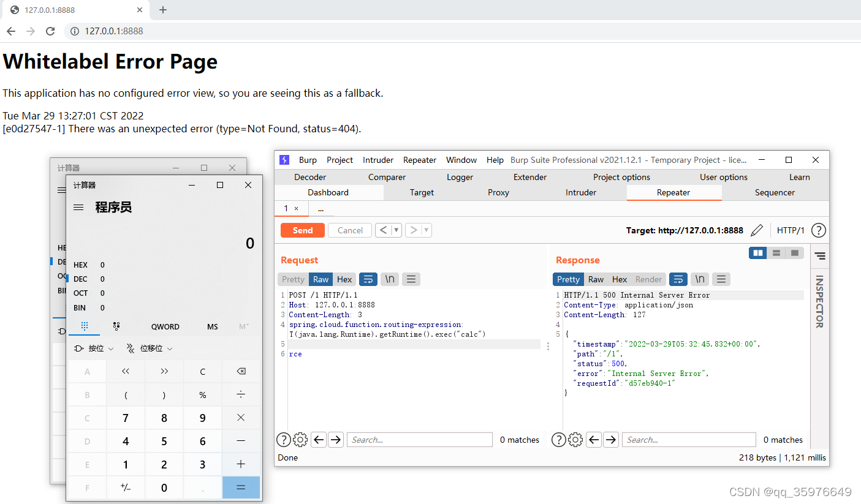The height and width of the screenshot is (504, 861).
Task: Click the browser address bar URL
Action: click(114, 31)
